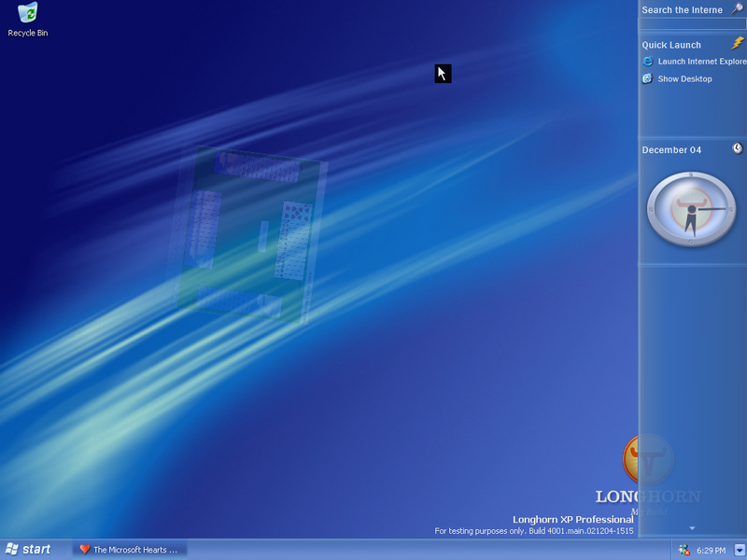Click the Show Desktop icon

pyautogui.click(x=647, y=78)
